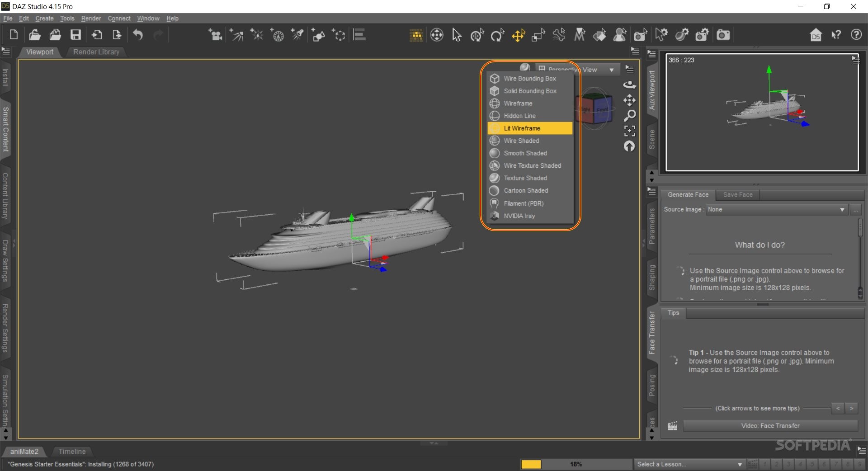Choose NVIDIA Iray draw style
868x471 pixels.
tap(530, 216)
